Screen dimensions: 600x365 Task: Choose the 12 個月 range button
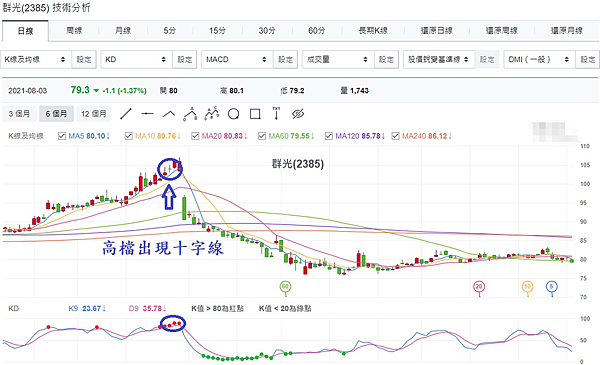point(93,114)
